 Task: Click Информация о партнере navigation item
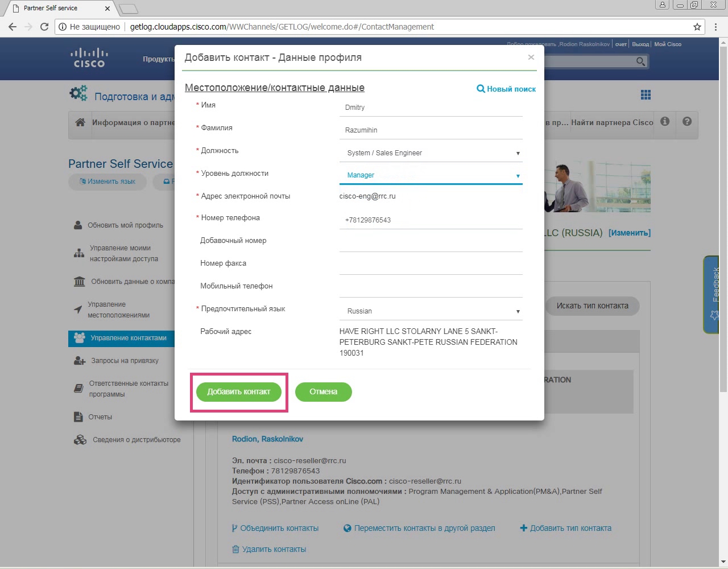point(134,122)
